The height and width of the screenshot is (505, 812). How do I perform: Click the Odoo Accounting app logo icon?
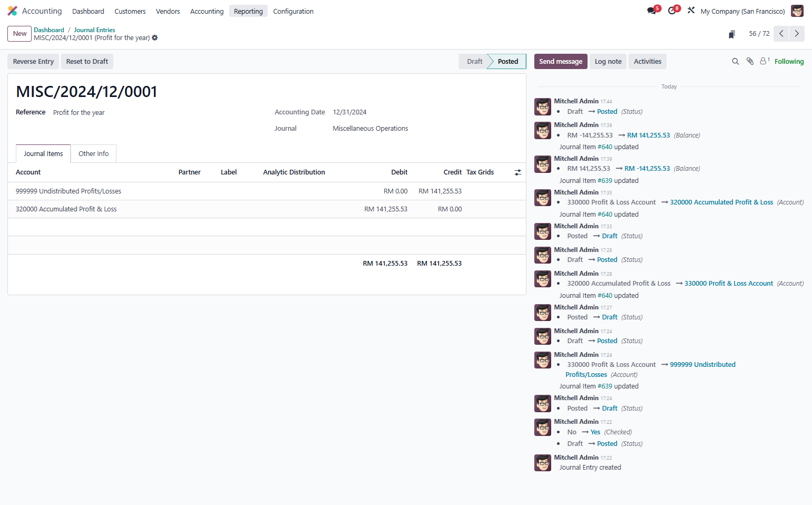point(12,11)
